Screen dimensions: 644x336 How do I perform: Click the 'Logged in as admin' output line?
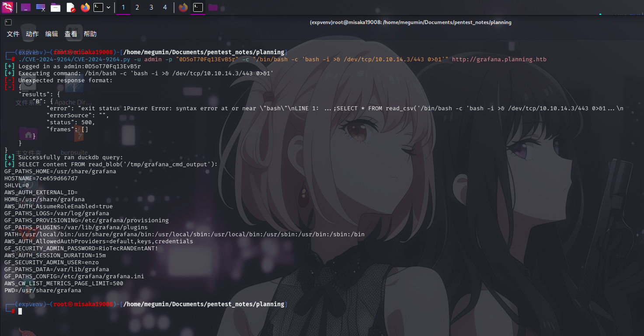pos(73,66)
